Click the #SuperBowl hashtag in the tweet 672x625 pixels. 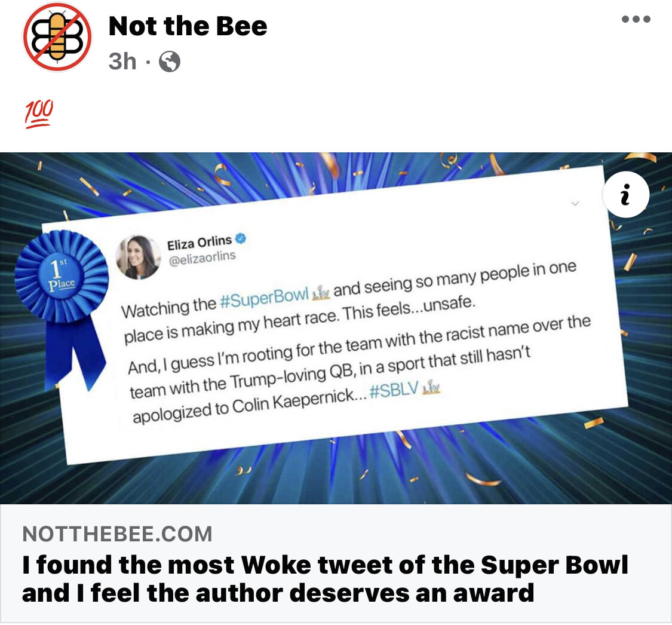[263, 299]
